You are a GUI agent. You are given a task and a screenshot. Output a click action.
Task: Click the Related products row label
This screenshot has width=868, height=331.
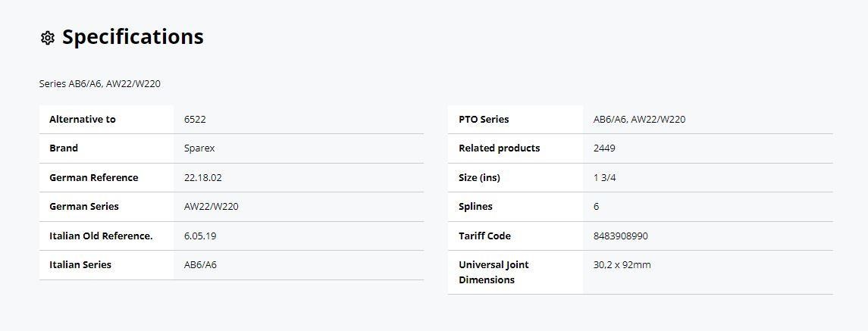pyautogui.click(x=500, y=148)
